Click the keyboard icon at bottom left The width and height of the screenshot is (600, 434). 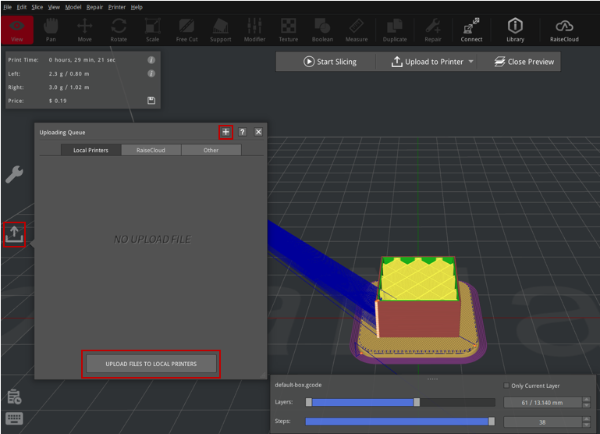(14, 418)
